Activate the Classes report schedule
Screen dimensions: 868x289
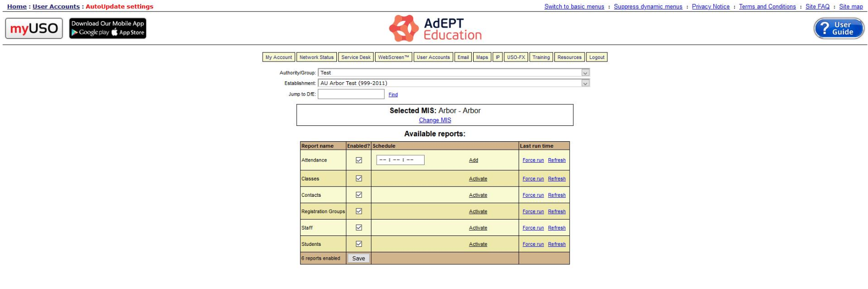click(478, 179)
